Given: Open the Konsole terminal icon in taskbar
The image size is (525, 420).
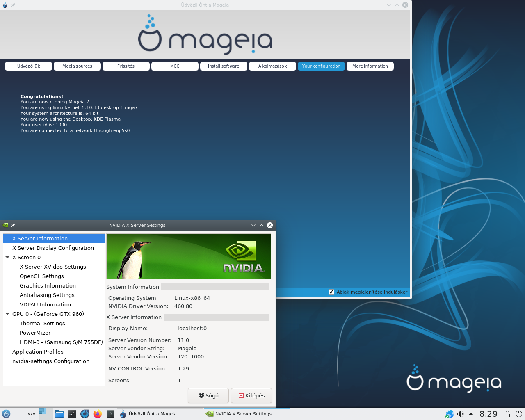Looking at the screenshot, I should 110,414.
